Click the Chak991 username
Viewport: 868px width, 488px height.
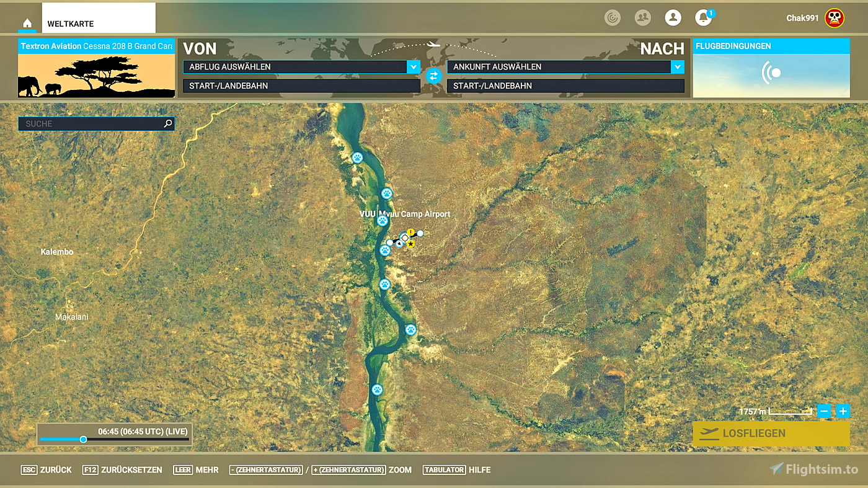tap(803, 18)
